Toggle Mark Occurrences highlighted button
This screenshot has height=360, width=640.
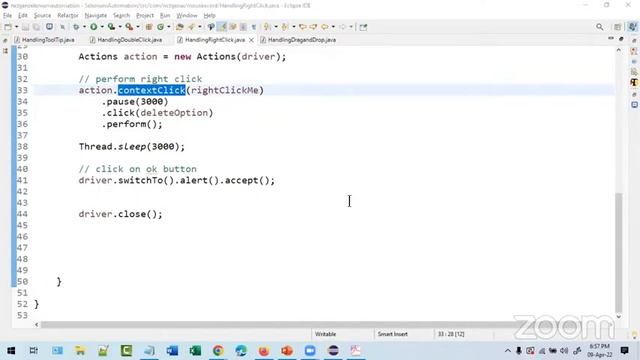pyautogui.click(x=222, y=27)
